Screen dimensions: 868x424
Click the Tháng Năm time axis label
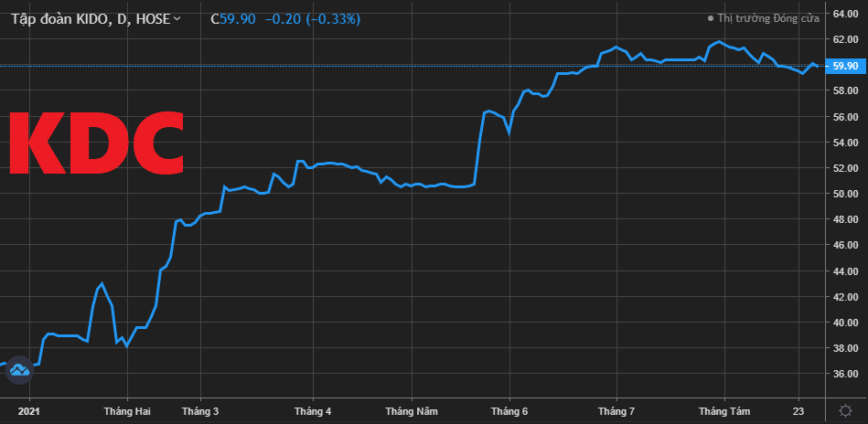[412, 411]
